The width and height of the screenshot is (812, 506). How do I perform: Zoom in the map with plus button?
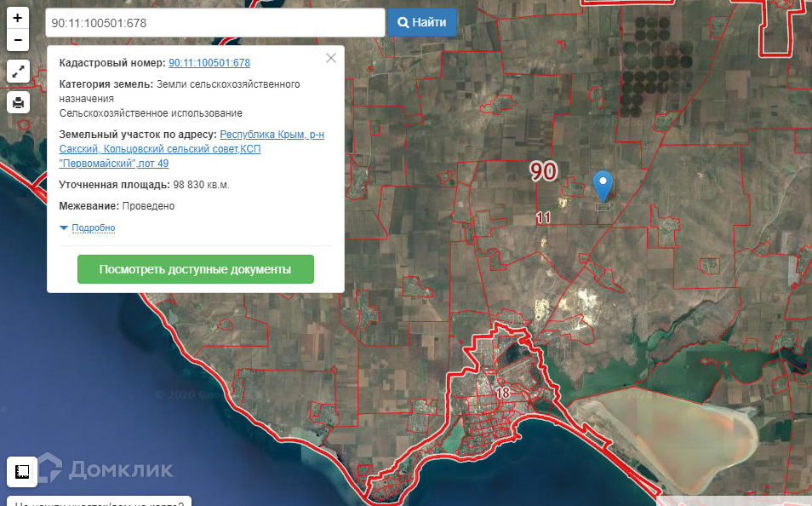(x=18, y=18)
